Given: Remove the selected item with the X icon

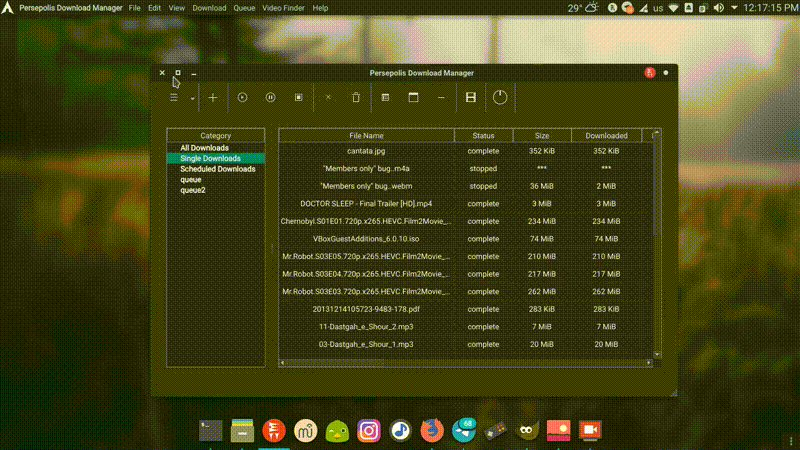Looking at the screenshot, I should 328,97.
